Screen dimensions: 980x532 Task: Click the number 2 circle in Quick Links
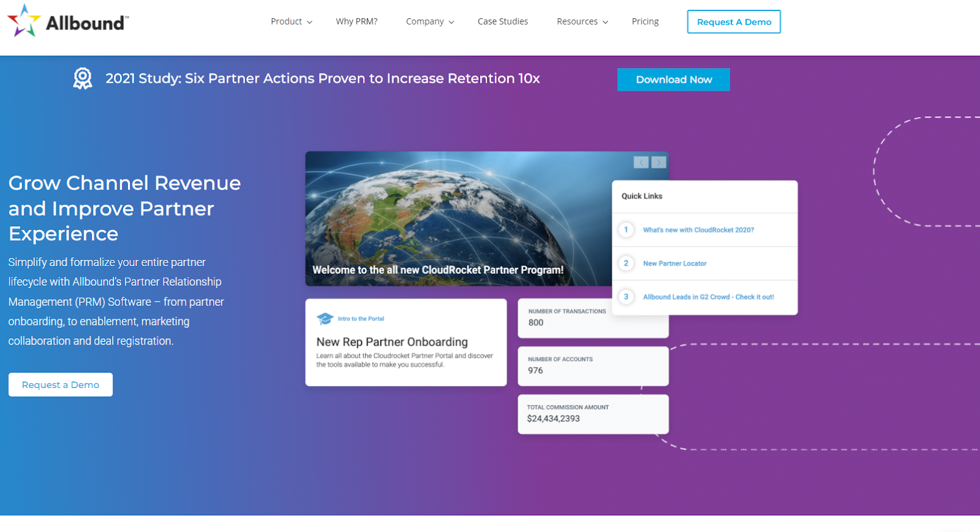[x=626, y=264]
